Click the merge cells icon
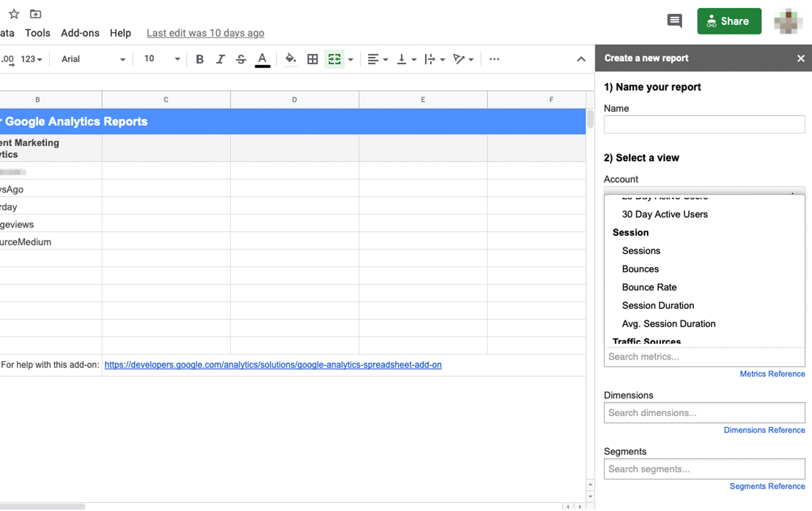 point(334,58)
